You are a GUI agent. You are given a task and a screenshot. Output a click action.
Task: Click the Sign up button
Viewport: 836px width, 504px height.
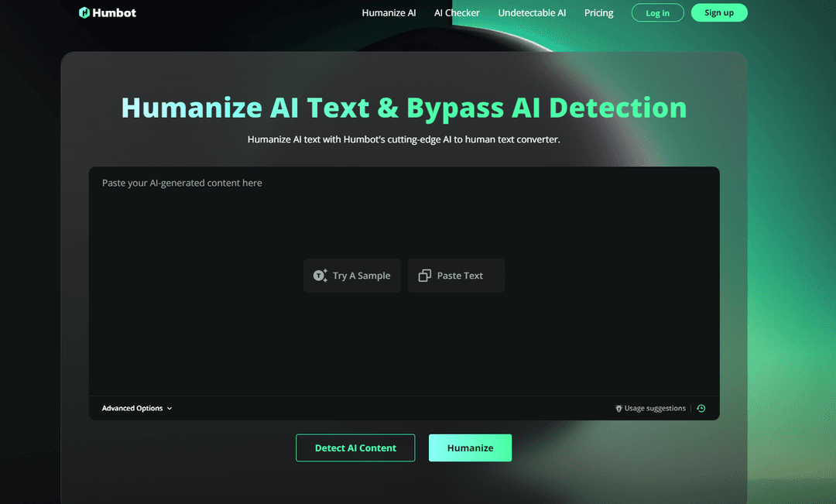pyautogui.click(x=719, y=13)
